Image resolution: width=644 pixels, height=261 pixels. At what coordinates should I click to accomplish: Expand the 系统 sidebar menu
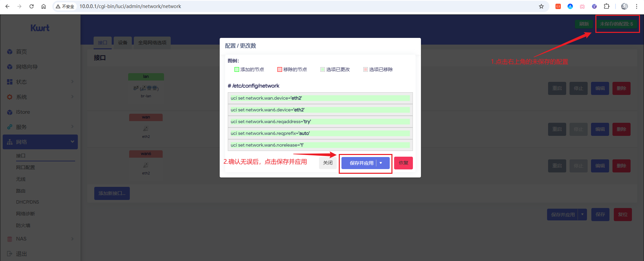click(x=72, y=97)
